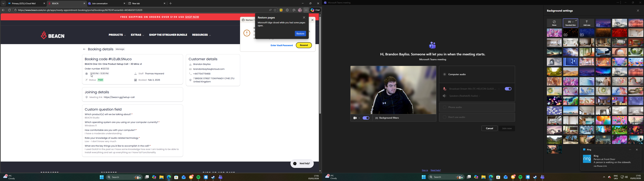644x181 pixels.
Task: Click the Restore pages button
Action: 300,34
